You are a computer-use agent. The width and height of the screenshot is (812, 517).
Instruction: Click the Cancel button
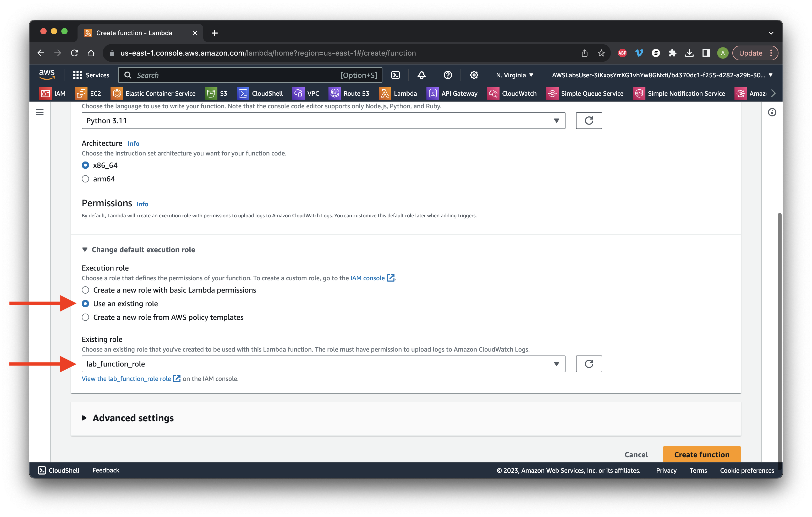636,454
